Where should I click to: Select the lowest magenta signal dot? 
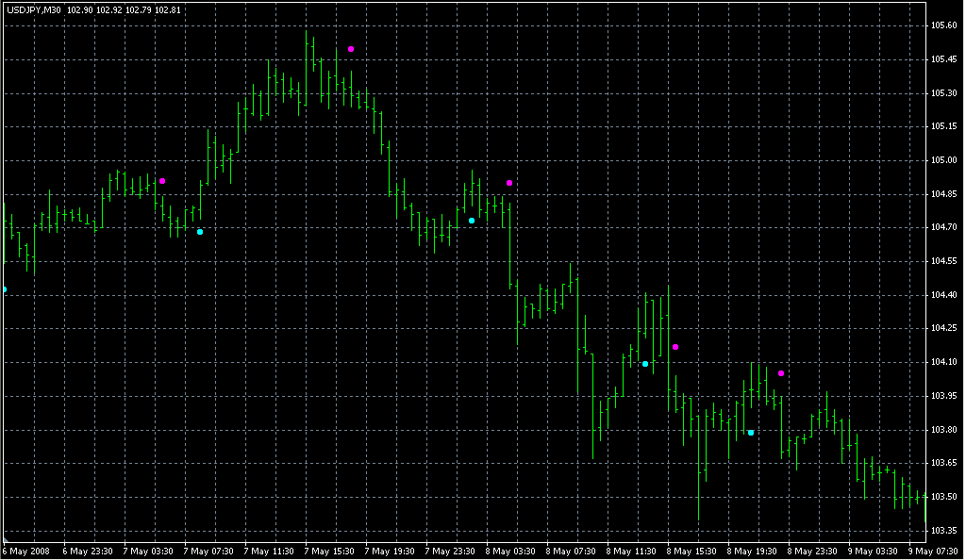pos(781,373)
